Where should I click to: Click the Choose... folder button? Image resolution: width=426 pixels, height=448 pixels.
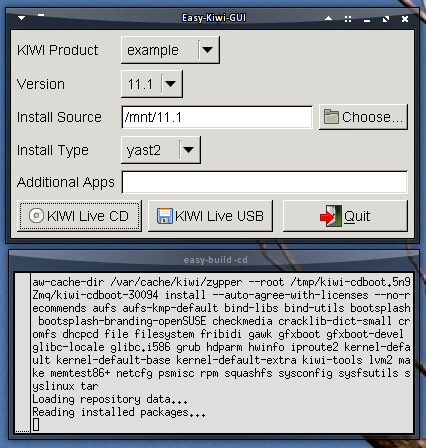363,117
